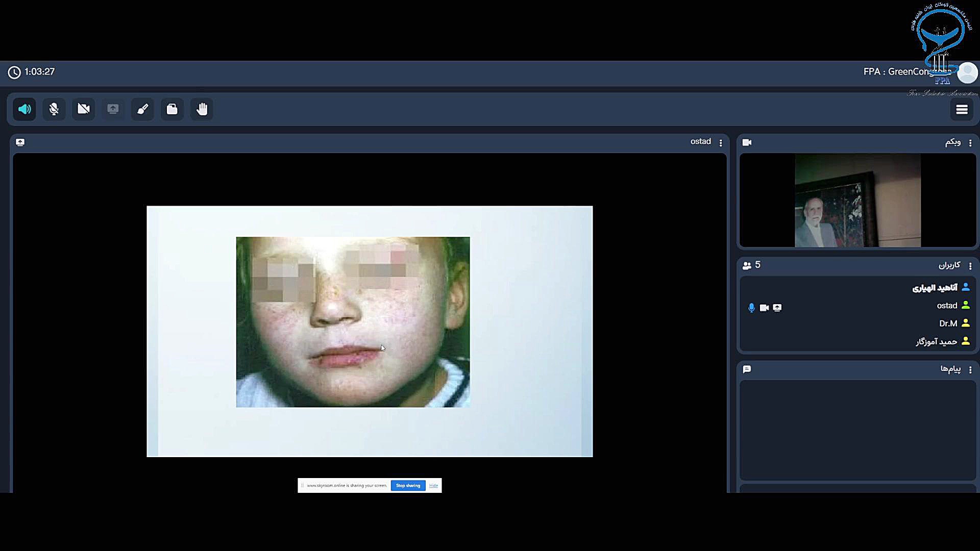Open the messages panel options menu
This screenshot has width=980, height=551.
(x=970, y=370)
